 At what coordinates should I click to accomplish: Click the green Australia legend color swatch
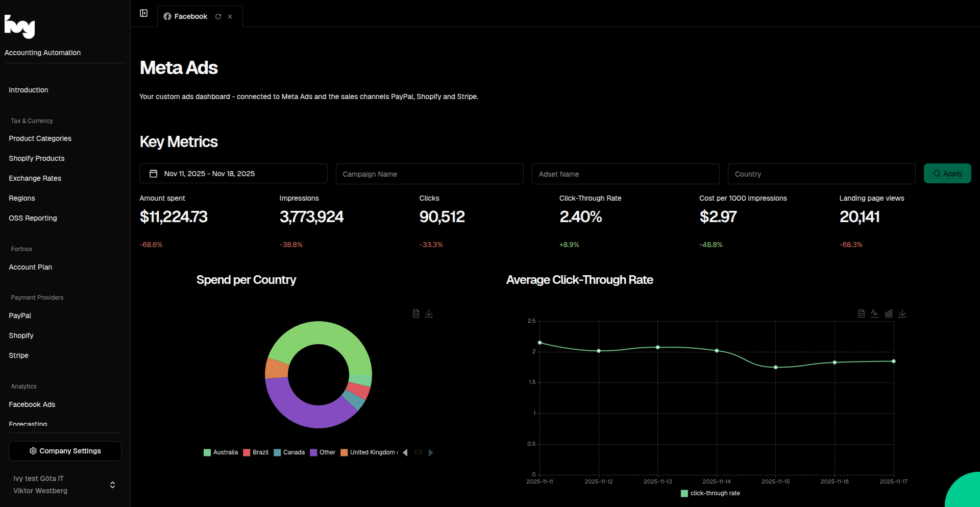point(207,452)
